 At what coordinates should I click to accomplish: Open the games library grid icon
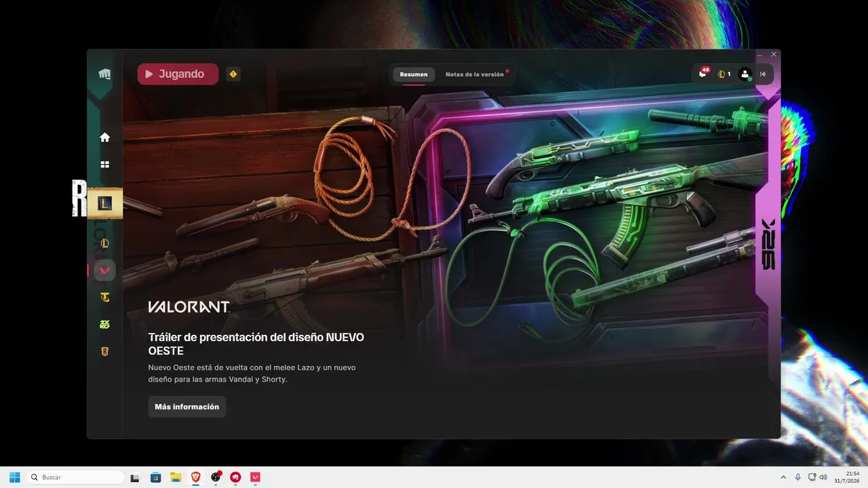(x=104, y=164)
